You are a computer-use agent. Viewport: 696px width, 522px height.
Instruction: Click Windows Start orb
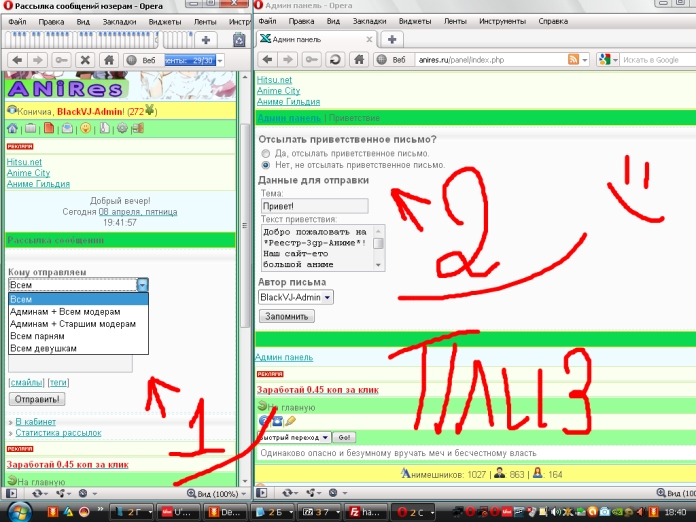[19, 512]
